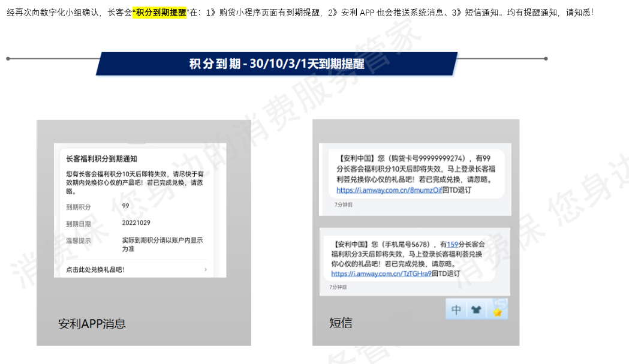Viewport: 629px width, 364px height.
Task: Click 回TD退订 after the 8mumzOif link
Action: tap(457, 190)
